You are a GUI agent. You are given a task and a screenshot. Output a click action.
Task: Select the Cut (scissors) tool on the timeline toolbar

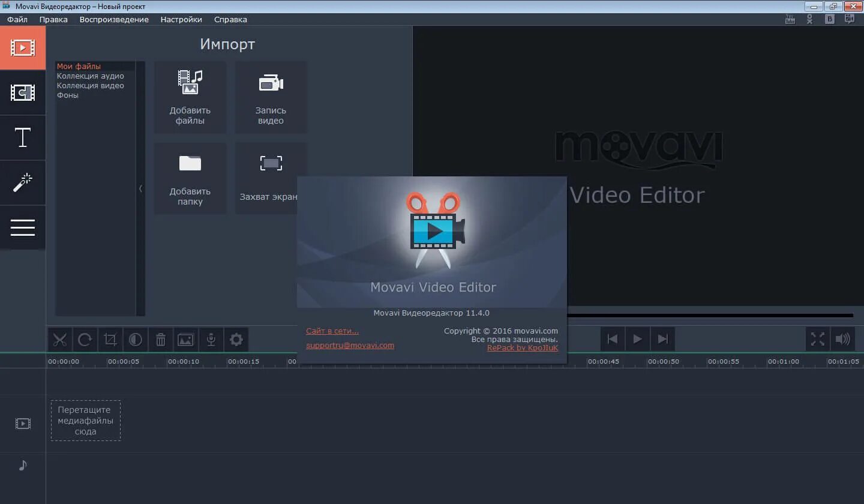pos(59,339)
